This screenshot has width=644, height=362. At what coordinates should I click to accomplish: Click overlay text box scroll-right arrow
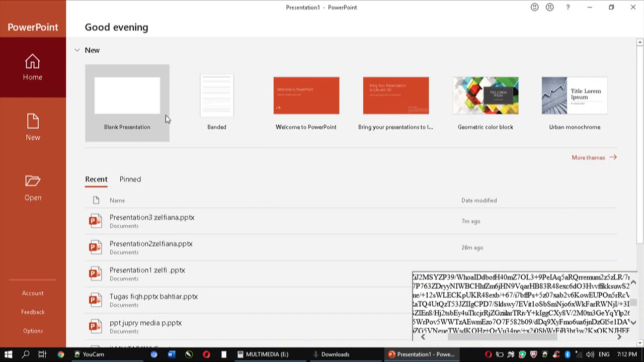click(x=619, y=337)
